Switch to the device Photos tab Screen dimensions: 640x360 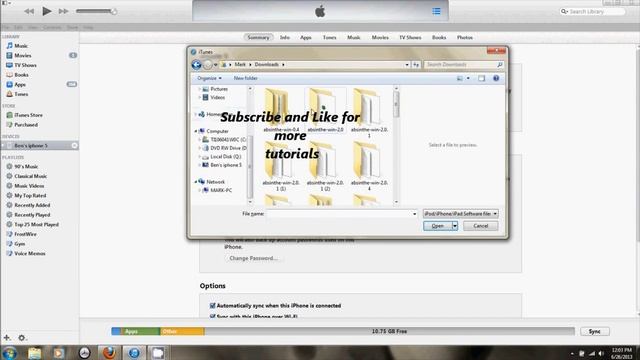coord(464,38)
